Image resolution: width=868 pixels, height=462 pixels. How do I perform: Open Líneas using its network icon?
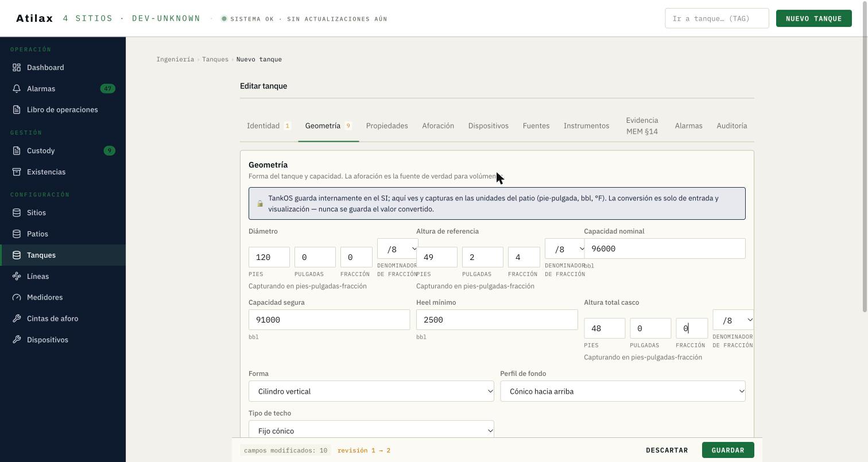click(17, 277)
